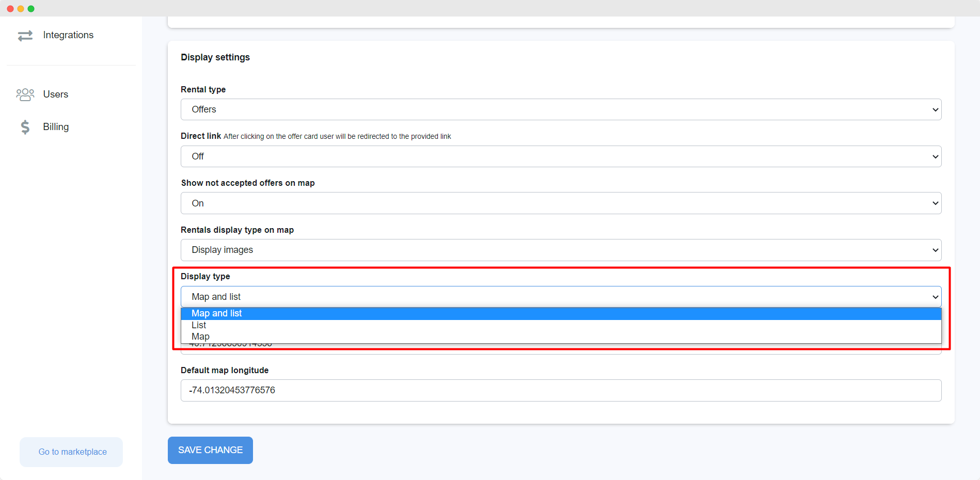Click the Integrations arrows icon

[25, 36]
